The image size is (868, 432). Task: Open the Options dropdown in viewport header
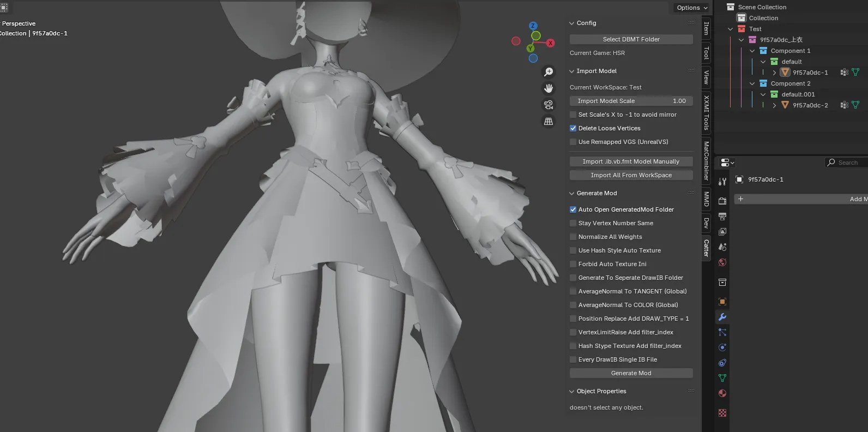(x=692, y=8)
